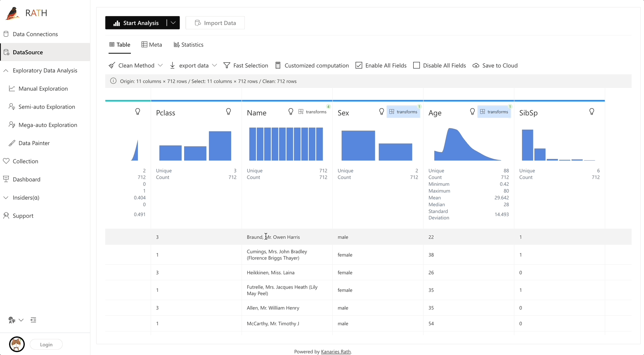The image size is (644, 355).
Task: Click the Fast Selection filter icon
Action: [227, 66]
